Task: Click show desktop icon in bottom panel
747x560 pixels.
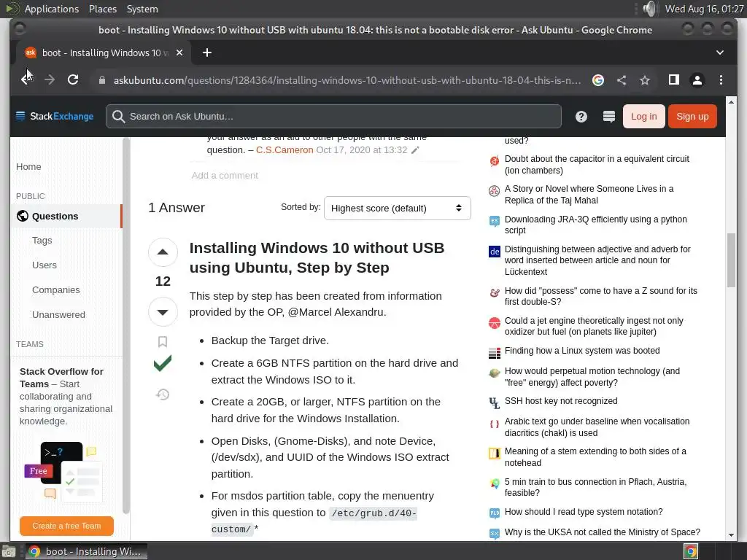Action: [9, 552]
